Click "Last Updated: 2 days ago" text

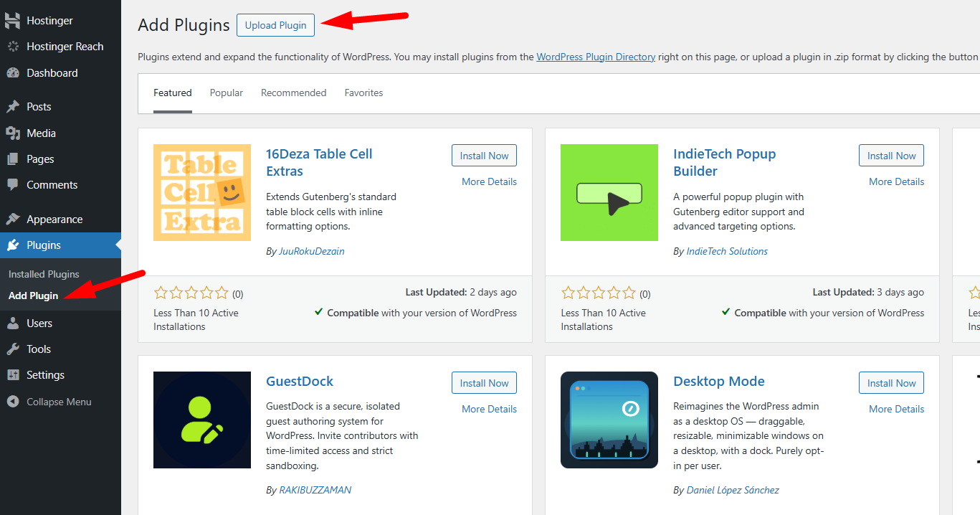click(x=461, y=293)
